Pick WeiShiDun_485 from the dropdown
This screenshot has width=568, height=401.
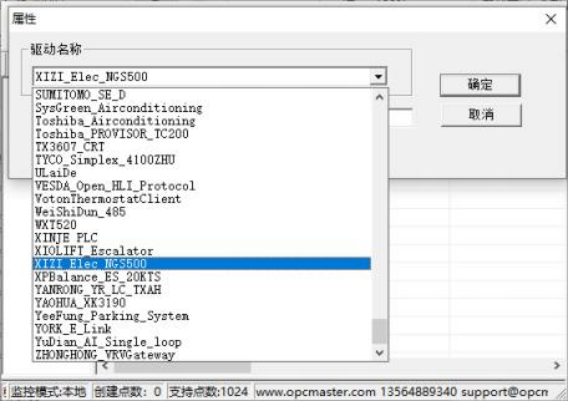point(201,212)
